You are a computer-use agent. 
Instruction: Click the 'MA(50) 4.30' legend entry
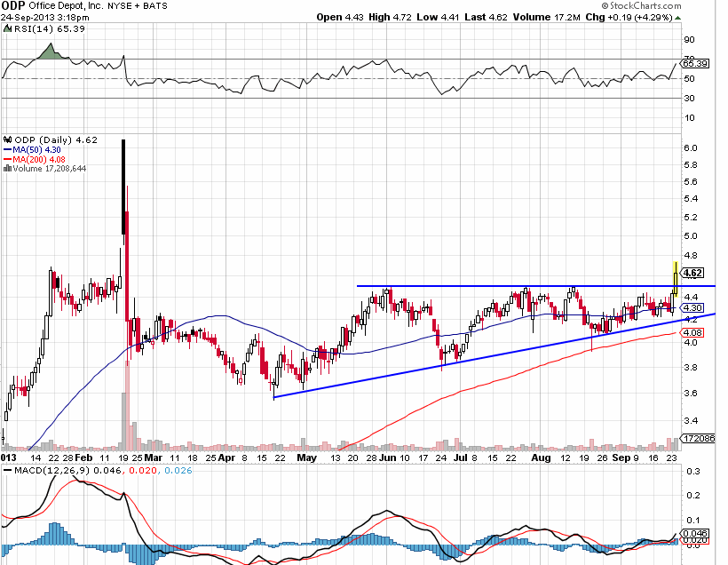[x=32, y=149]
